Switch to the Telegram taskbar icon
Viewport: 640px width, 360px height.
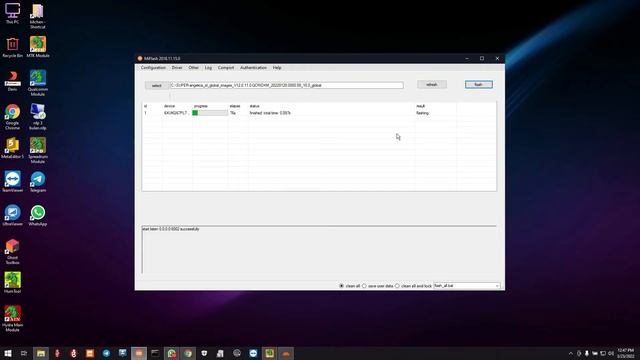pos(106,353)
